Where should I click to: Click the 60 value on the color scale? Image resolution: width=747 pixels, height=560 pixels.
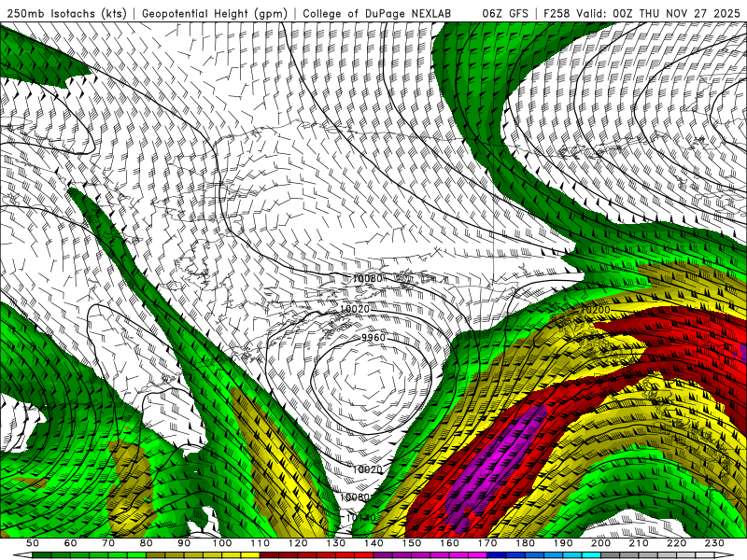71,543
